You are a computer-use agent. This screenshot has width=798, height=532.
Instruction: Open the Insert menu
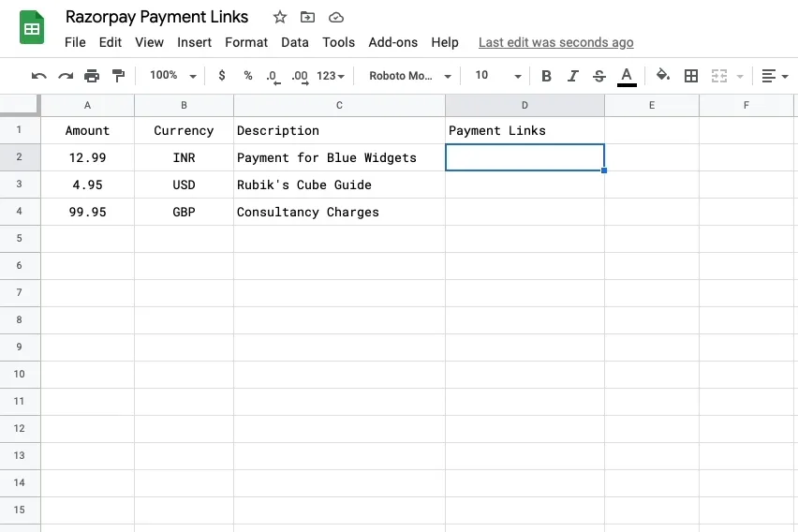point(194,42)
